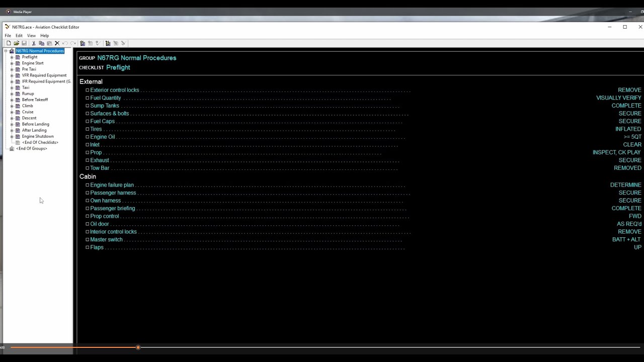Click the checklist icon next to Cruise
Viewport: 644px width, 362px height.
(18, 112)
